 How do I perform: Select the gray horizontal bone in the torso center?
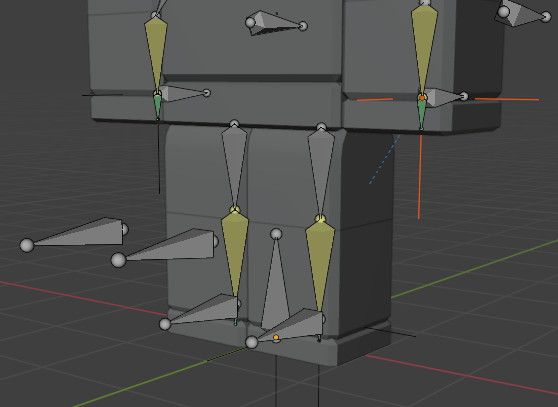coord(274,23)
